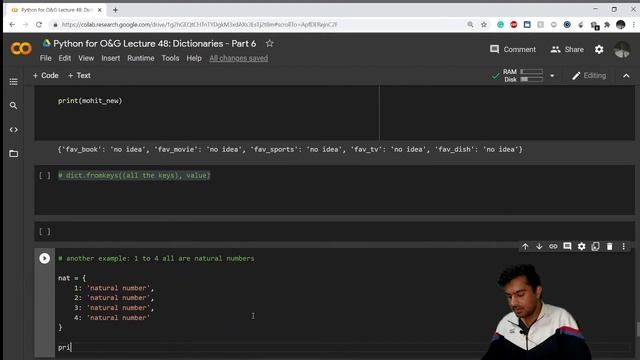Screen dimensions: 640x360
Task: Open a new browser tab
Action: [116, 10]
